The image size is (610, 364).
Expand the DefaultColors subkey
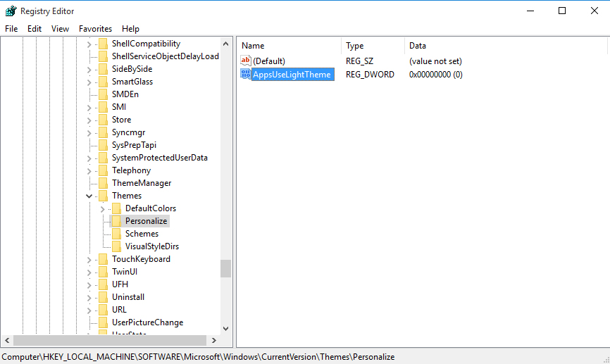click(102, 209)
